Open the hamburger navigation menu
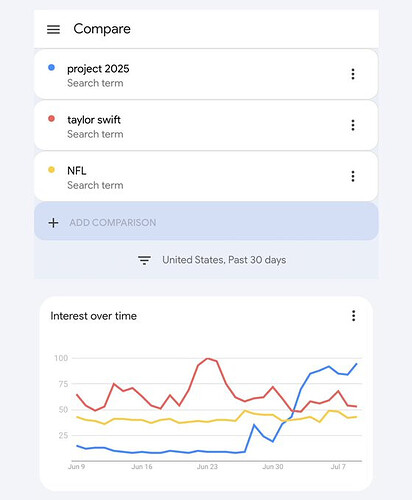The height and width of the screenshot is (500, 412). (53, 29)
